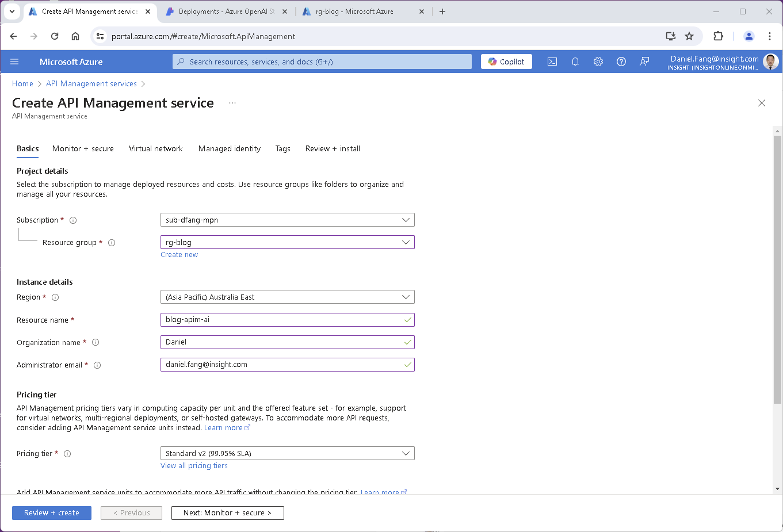Close the Deployments - Azure OpenAI tab
This screenshot has width=783, height=532.
coord(285,12)
